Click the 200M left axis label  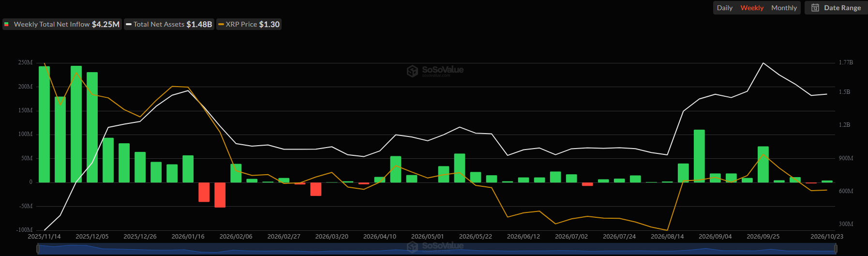[26, 87]
